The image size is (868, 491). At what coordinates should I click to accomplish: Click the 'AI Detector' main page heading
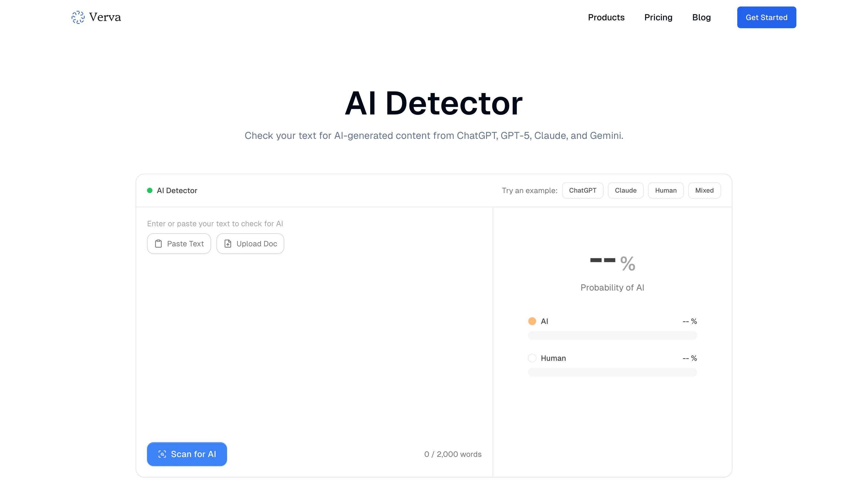point(433,103)
